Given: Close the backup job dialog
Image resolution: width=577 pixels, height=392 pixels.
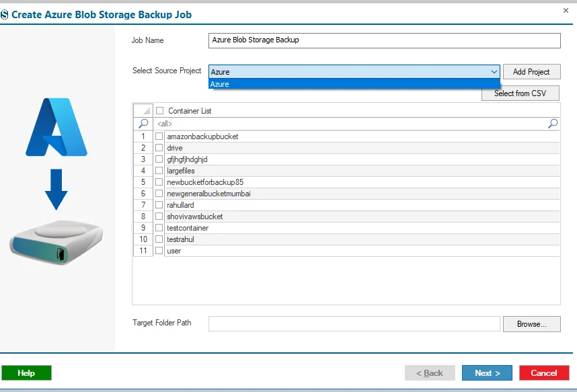Looking at the screenshot, I should (x=566, y=11).
